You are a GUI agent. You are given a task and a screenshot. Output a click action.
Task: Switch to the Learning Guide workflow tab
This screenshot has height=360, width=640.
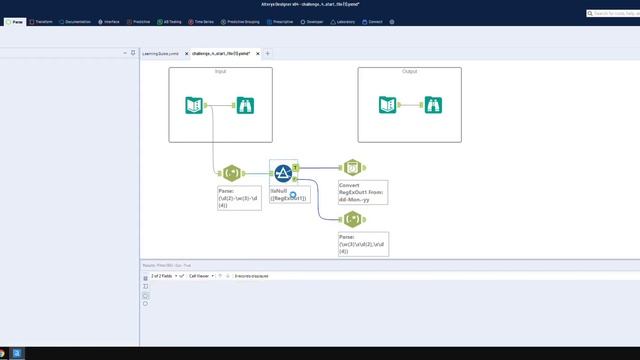(160, 53)
